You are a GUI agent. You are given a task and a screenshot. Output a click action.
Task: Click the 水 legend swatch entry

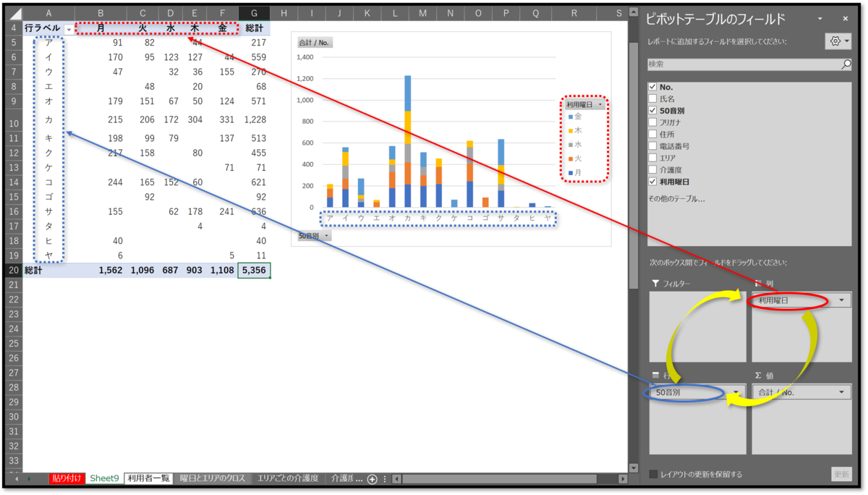(x=576, y=144)
